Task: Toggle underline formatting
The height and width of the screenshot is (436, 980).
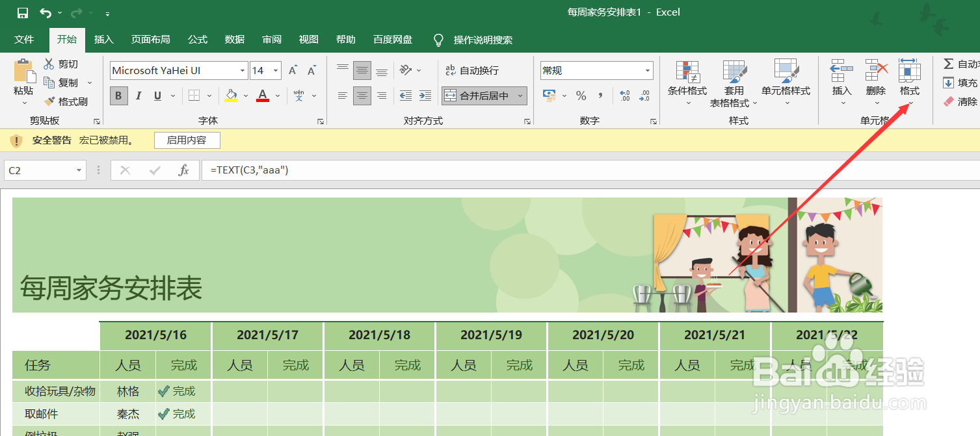Action: click(x=156, y=96)
